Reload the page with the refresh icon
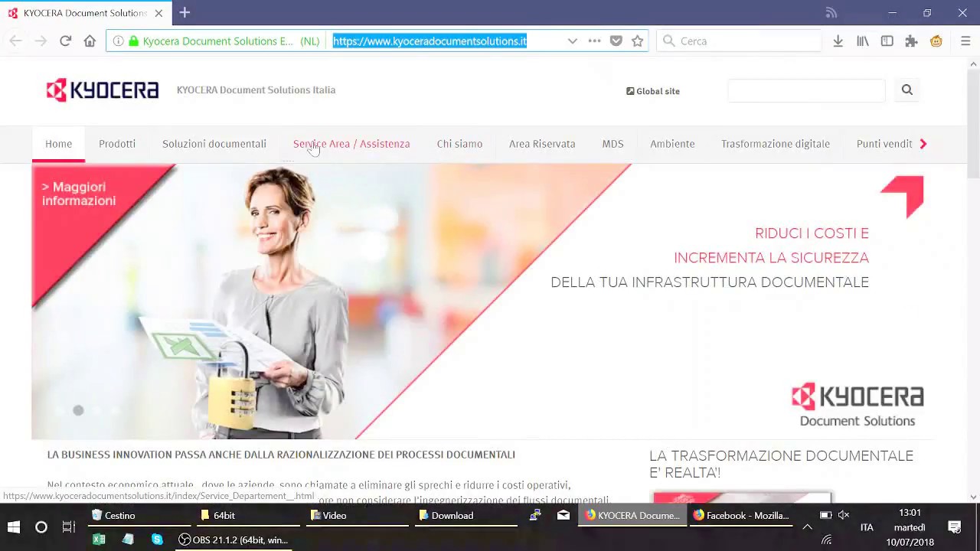This screenshot has height=551, width=980. (65, 41)
